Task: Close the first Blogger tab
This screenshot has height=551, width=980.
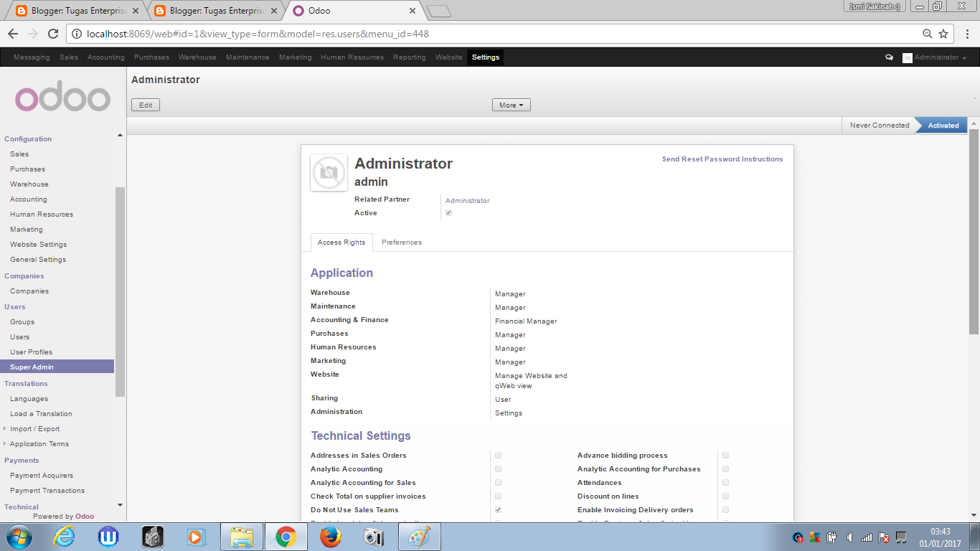Action: point(136,11)
